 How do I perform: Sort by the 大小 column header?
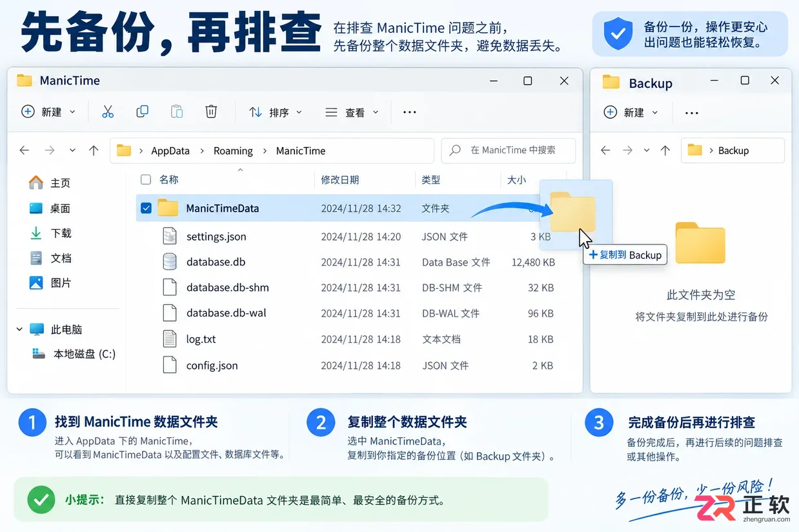516,180
